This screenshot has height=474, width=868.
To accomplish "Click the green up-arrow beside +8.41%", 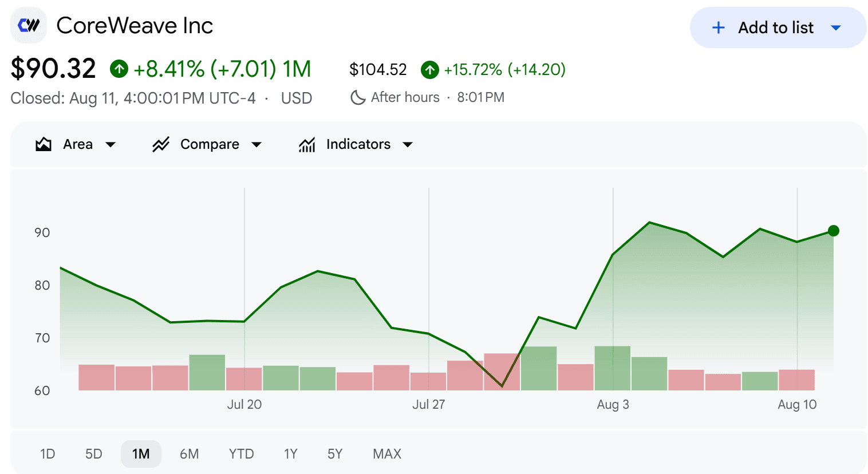I will tap(119, 69).
